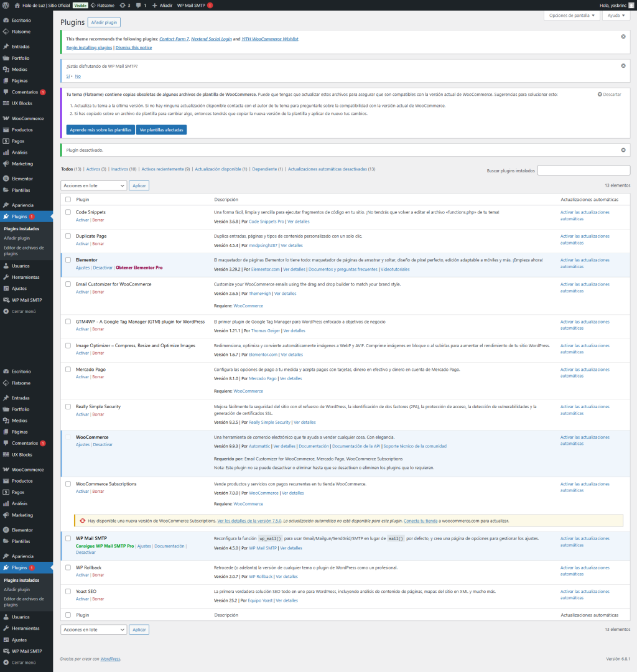Answer Sí in WP Mail SMTP notice
Screen dimensions: 637x672
pos(68,77)
